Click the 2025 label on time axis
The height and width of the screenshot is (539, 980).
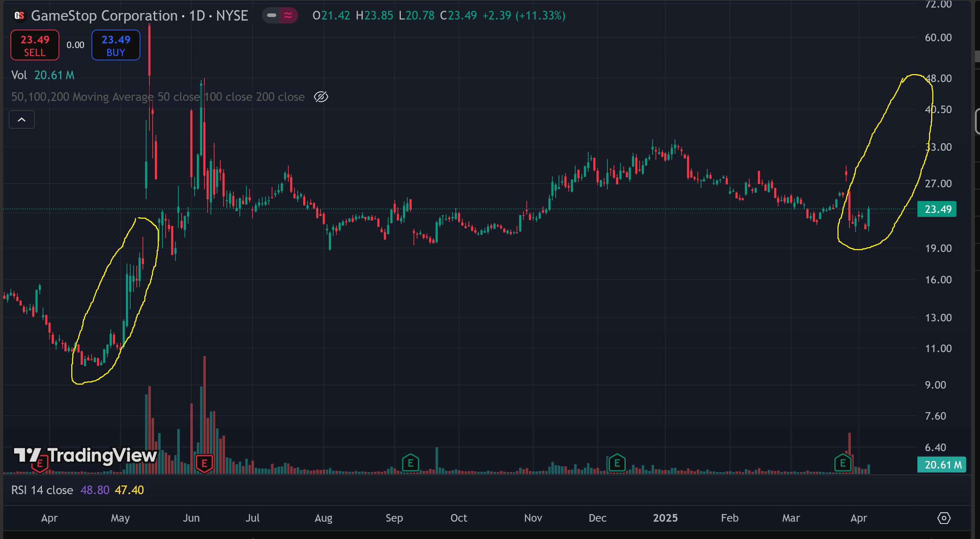coord(665,518)
